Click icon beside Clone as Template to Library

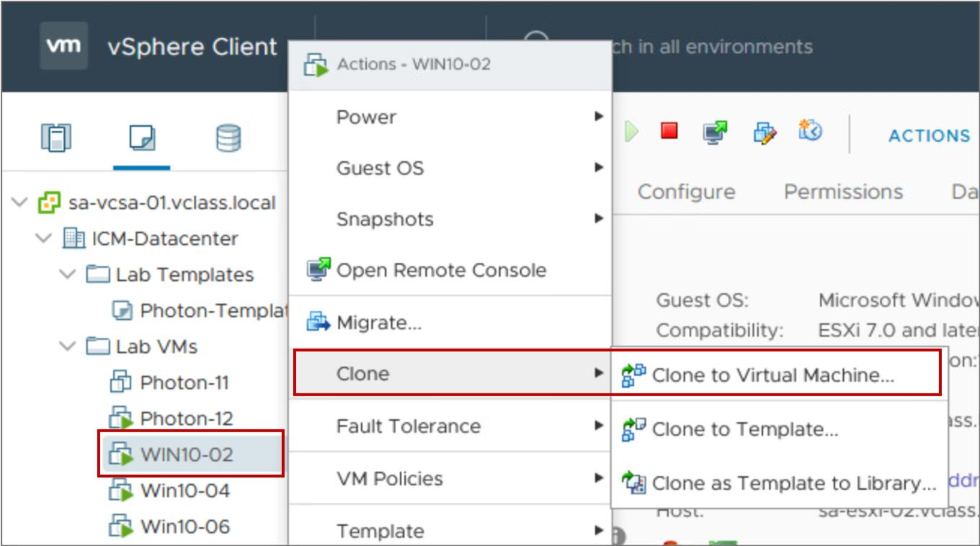tap(634, 483)
